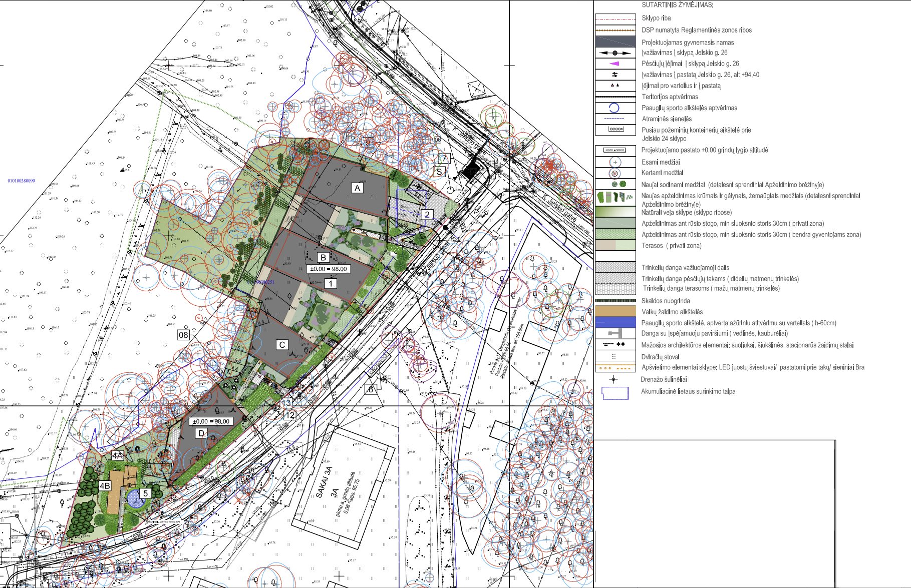Click the tan 'Vaikų žaidimo aikštelės' swatch
Viewport: 911px width, 588px height.
615,311
